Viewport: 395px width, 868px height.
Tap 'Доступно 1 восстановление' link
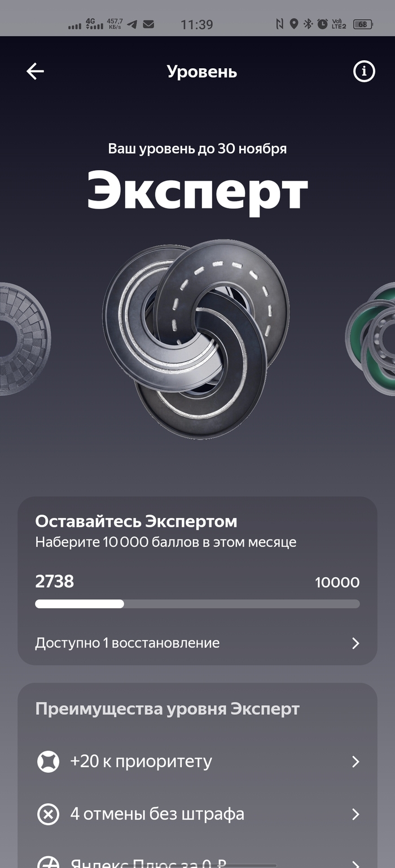(128, 643)
